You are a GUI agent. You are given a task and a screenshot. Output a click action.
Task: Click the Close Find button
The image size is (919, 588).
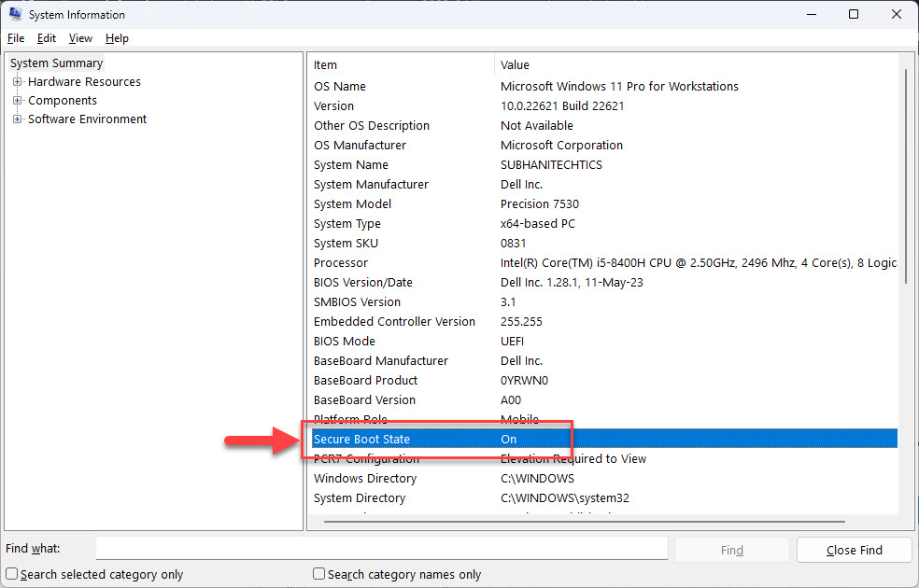click(854, 550)
